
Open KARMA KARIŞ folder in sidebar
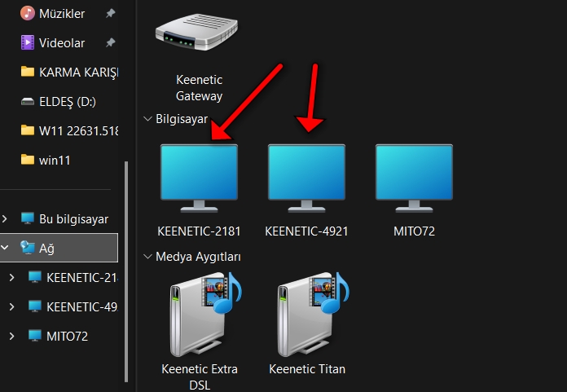(77, 72)
